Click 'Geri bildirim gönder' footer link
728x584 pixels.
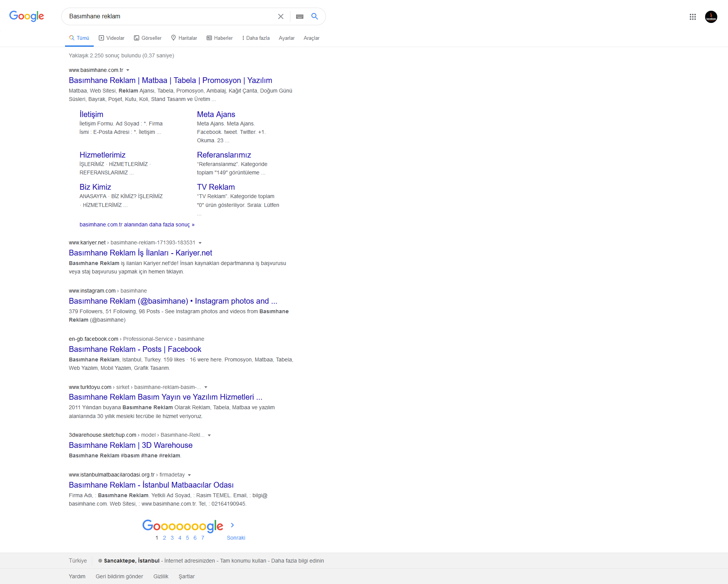[119, 576]
